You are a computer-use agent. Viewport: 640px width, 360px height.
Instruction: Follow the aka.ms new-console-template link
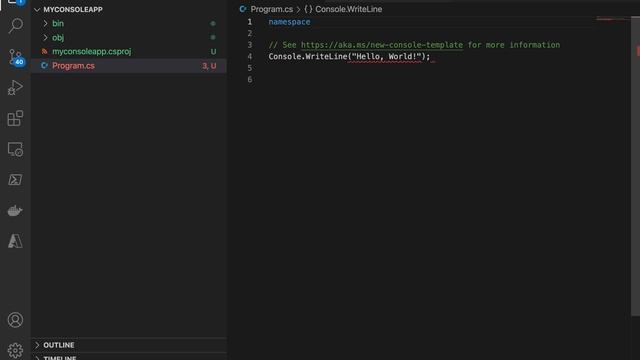[382, 45]
